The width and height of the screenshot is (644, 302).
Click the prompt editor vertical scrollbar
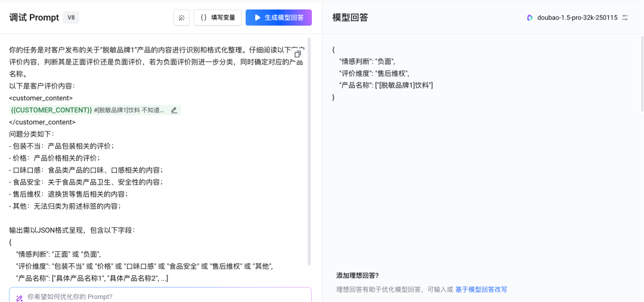(x=309, y=152)
